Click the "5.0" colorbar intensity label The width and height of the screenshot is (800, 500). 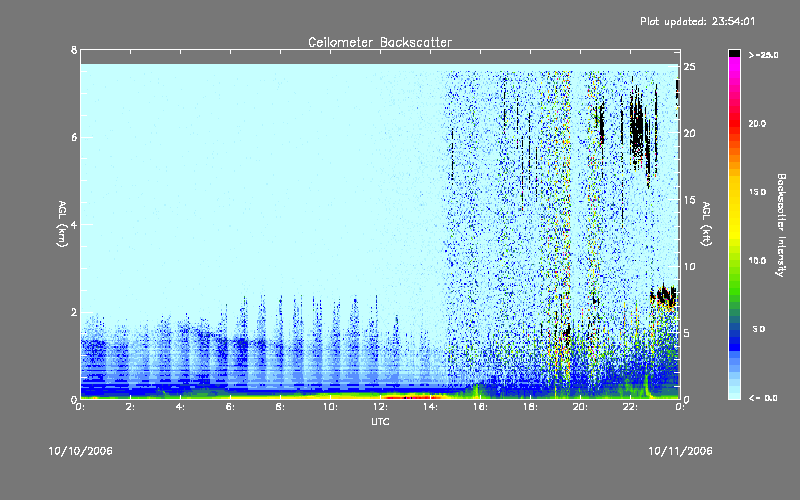pyautogui.click(x=759, y=329)
